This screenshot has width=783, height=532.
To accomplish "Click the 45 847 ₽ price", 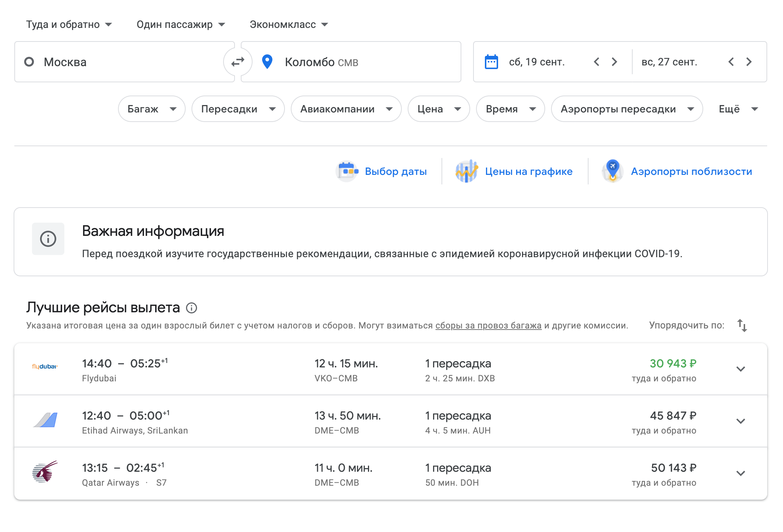I will (673, 416).
